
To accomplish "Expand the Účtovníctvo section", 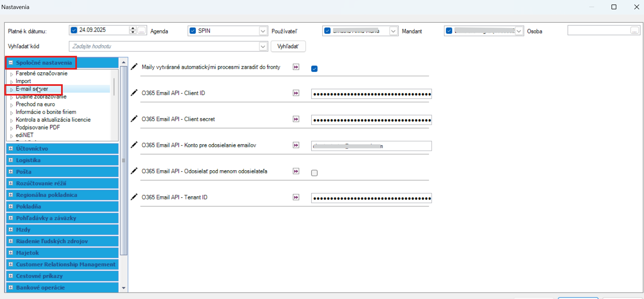I will click(11, 149).
